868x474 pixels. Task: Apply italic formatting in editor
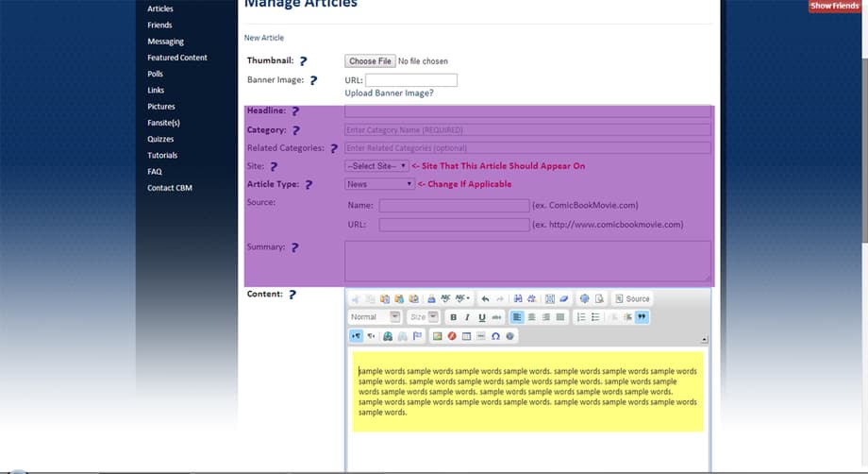pyautogui.click(x=468, y=317)
